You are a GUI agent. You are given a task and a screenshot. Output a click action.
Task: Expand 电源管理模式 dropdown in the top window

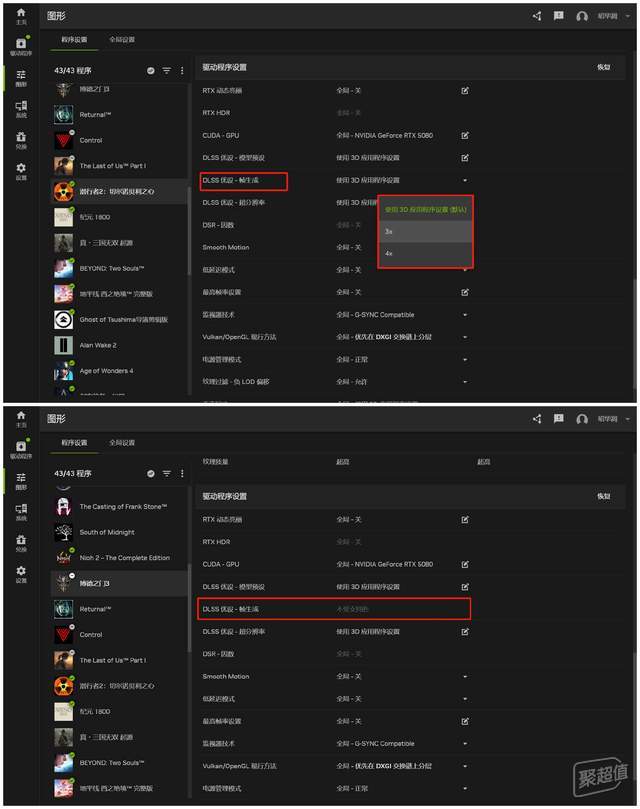(465, 360)
